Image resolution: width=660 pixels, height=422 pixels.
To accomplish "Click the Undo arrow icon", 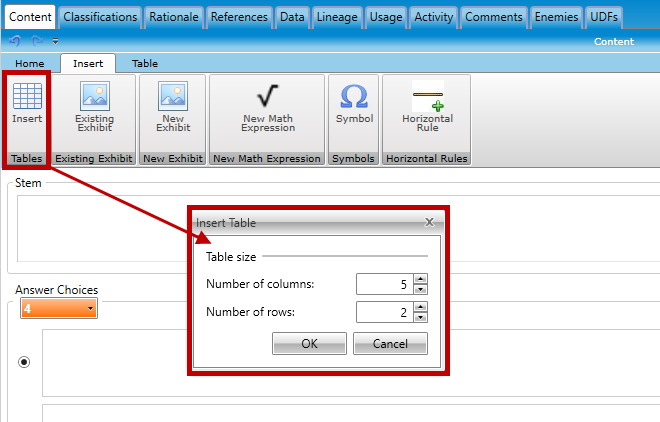I will point(15,42).
